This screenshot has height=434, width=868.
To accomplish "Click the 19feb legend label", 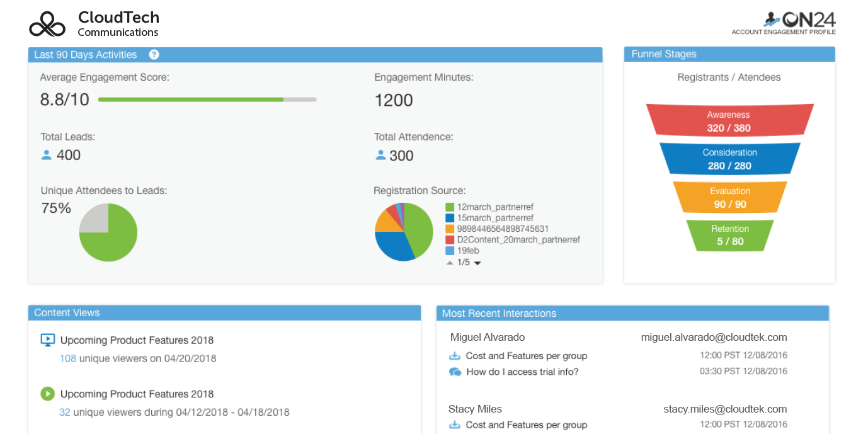I will click(468, 251).
